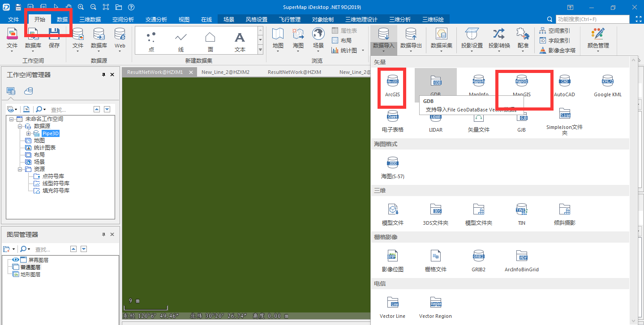Screen dimensions: 644x325
Task: Select Google KML import option
Action: [x=608, y=86]
